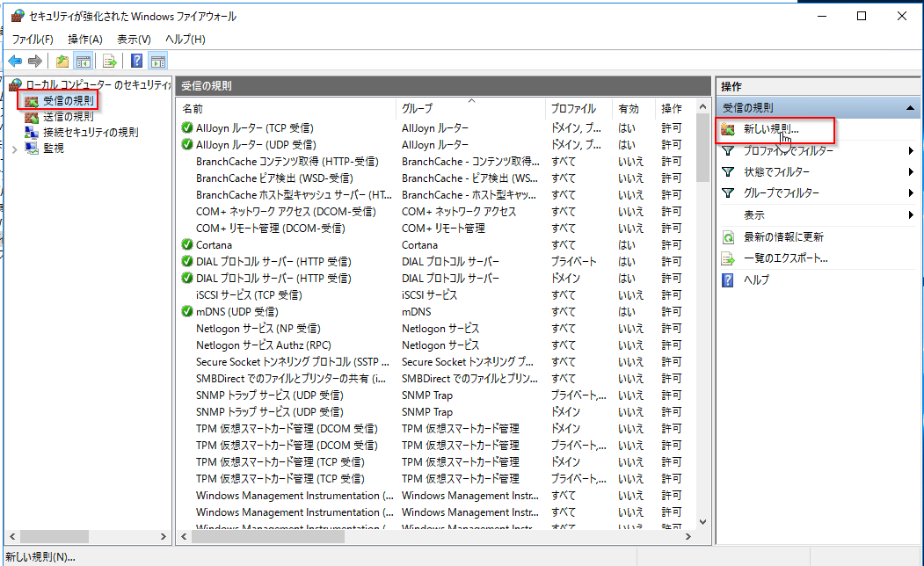Select the Netlogon サービス Authz (RPC) rule
924x566 pixels.
point(436,345)
